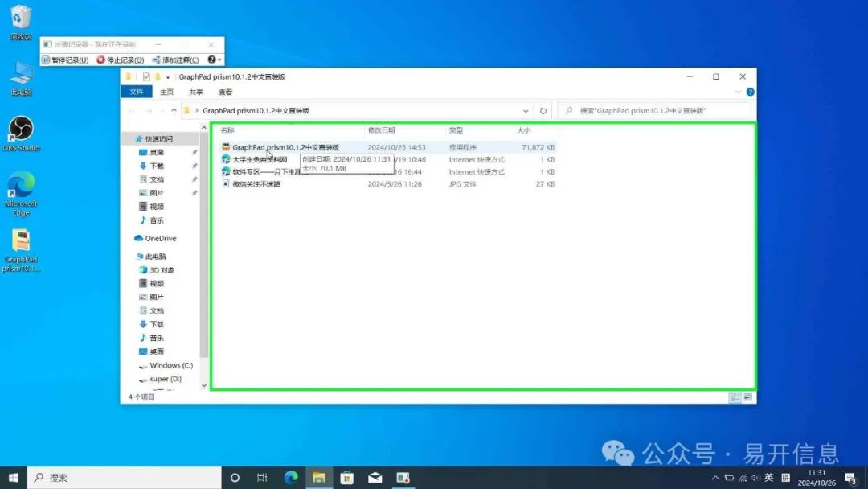The width and height of the screenshot is (868, 489).
Task: Click the new folder icon in the title bar
Action: pos(158,77)
